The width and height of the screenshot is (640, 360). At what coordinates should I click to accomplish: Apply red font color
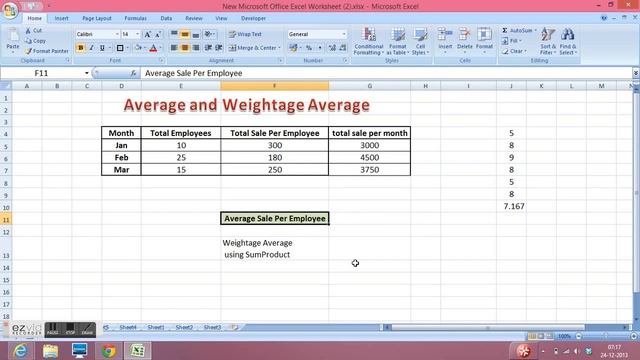153,48
